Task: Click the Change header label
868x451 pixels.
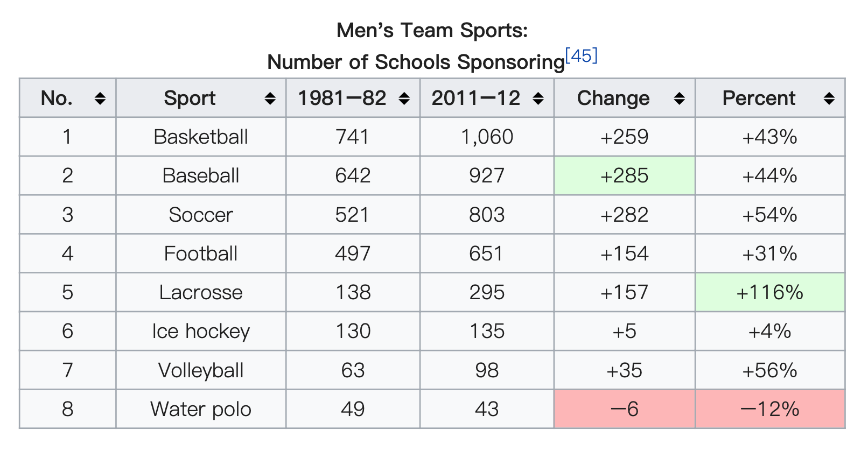Action: click(613, 98)
